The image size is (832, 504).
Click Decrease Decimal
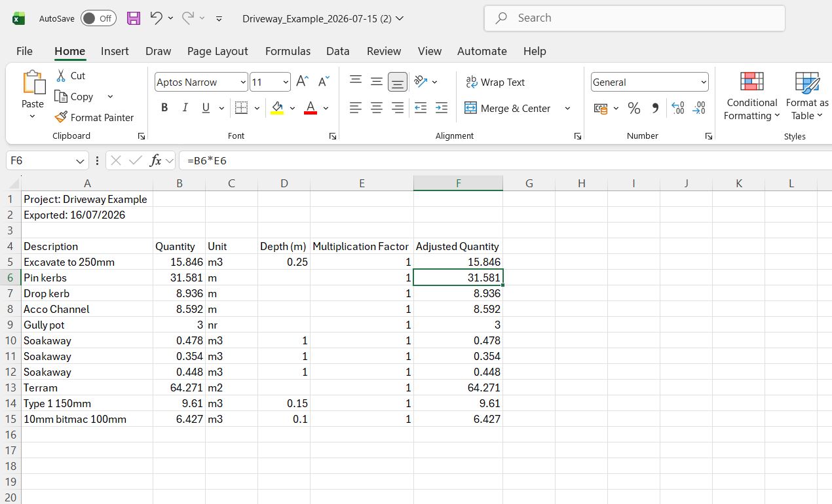[x=700, y=109]
